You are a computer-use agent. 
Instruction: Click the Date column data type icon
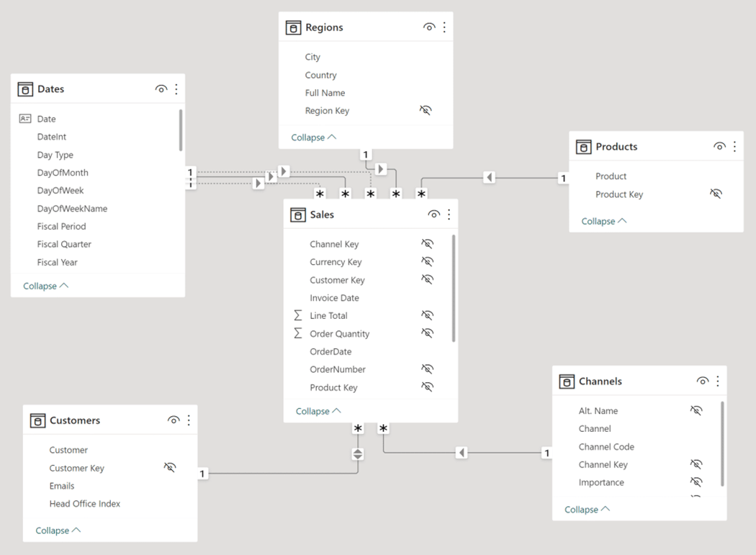(25, 119)
